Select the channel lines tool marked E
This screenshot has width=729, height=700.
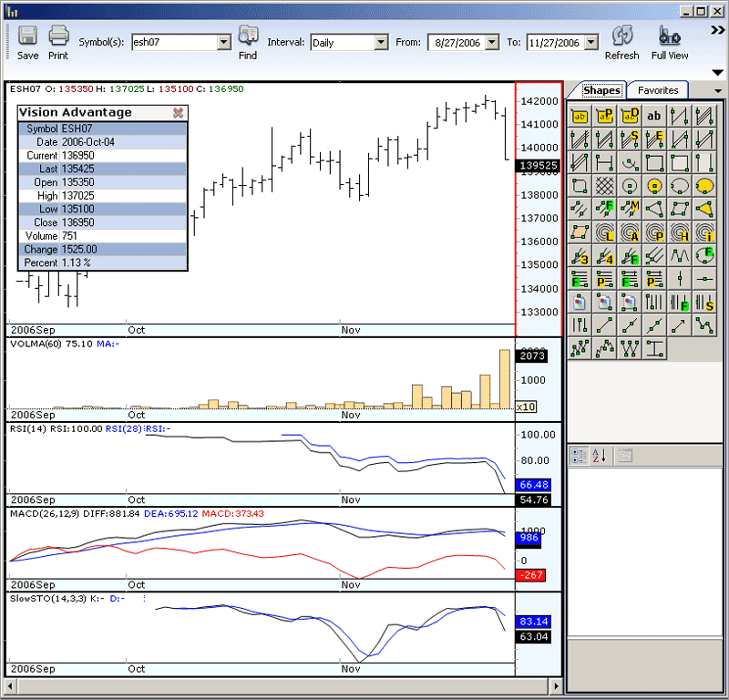click(654, 139)
